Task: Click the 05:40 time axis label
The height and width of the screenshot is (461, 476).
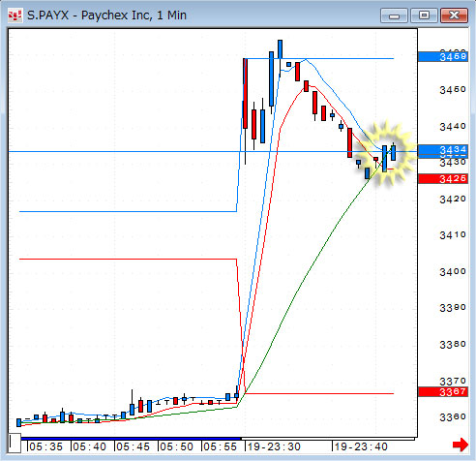Action: tap(89, 446)
